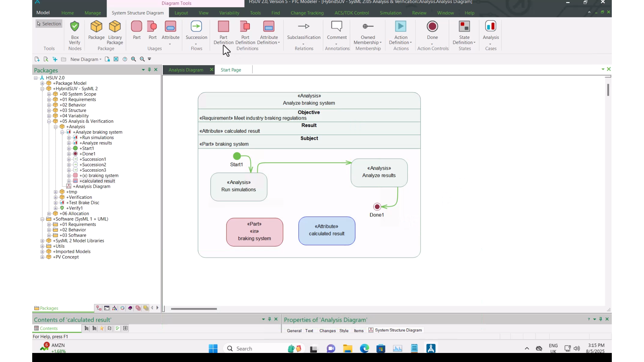Click the new document toolbar icon
Screen dimensions: 644x362
(x=37, y=59)
